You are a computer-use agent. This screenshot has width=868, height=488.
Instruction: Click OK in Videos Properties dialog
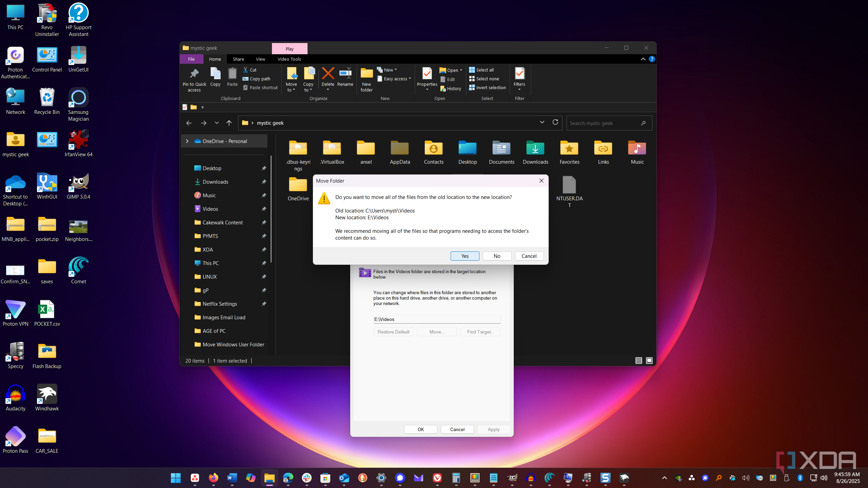click(420, 429)
